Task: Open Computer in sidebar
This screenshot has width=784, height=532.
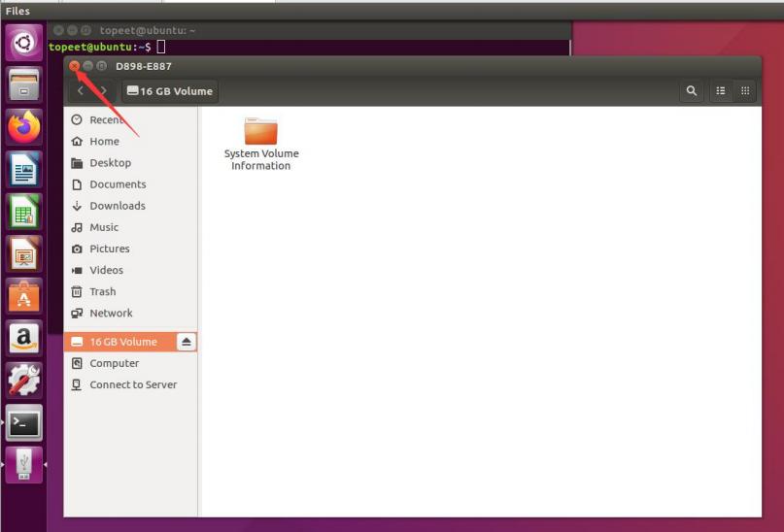Action: pos(130,363)
